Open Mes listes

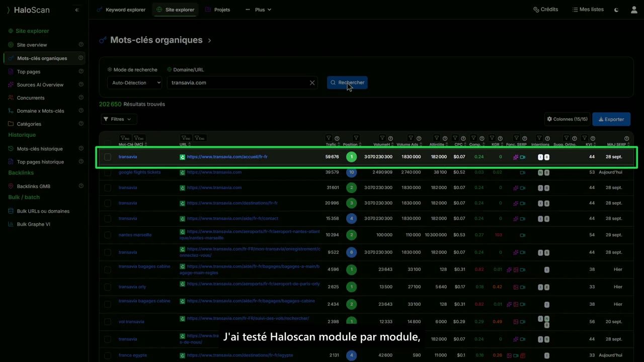coord(588,10)
